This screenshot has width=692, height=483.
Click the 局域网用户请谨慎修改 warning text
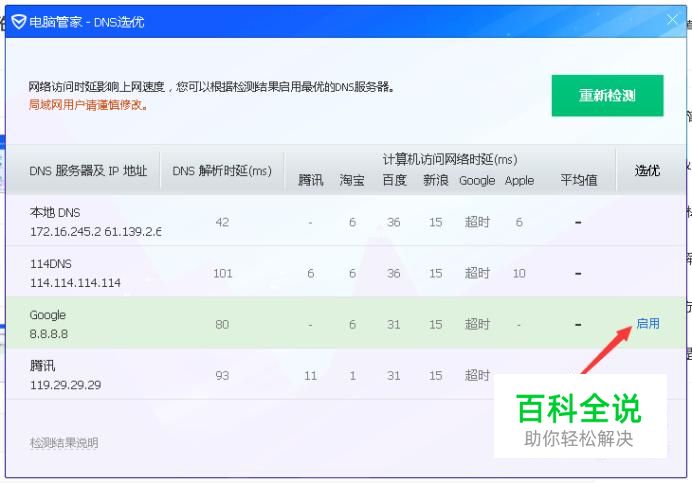point(88,105)
